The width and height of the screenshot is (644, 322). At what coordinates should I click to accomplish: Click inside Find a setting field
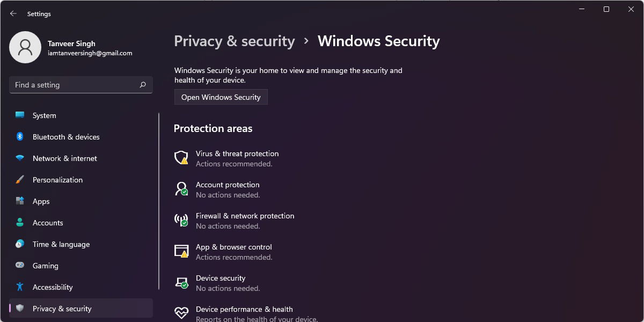click(x=81, y=85)
